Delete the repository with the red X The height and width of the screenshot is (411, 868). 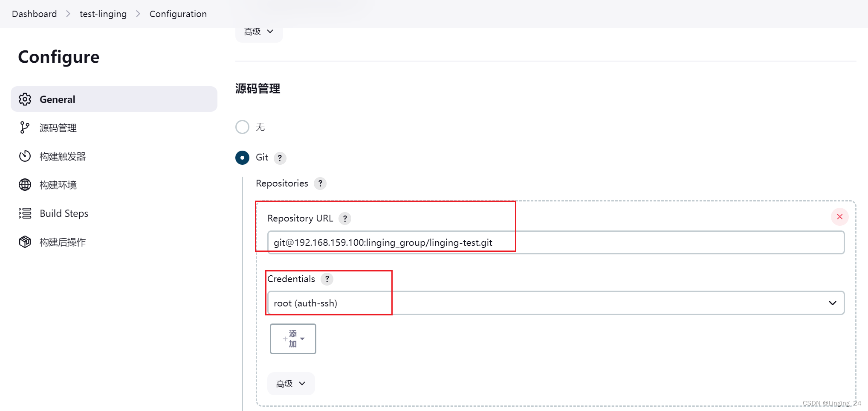[x=840, y=217]
